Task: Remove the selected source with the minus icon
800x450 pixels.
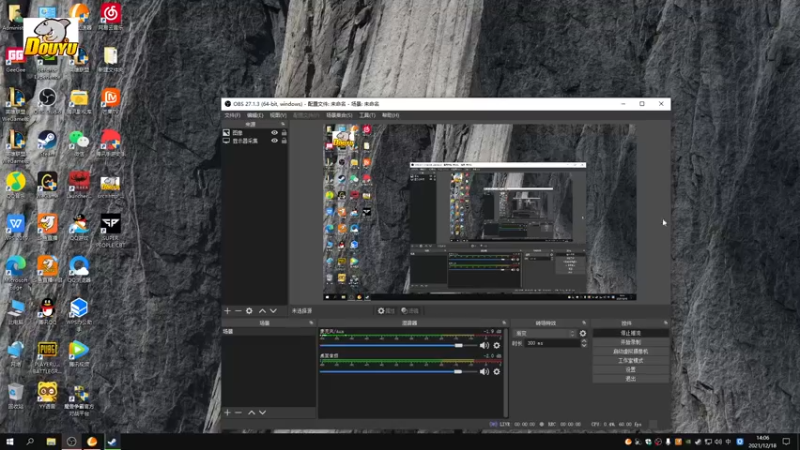Action: (238, 311)
